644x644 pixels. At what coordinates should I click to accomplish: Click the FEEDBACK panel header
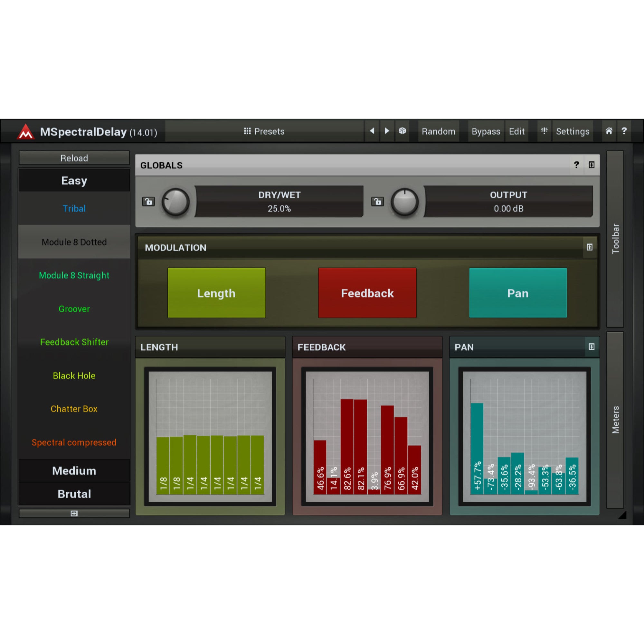(367, 347)
